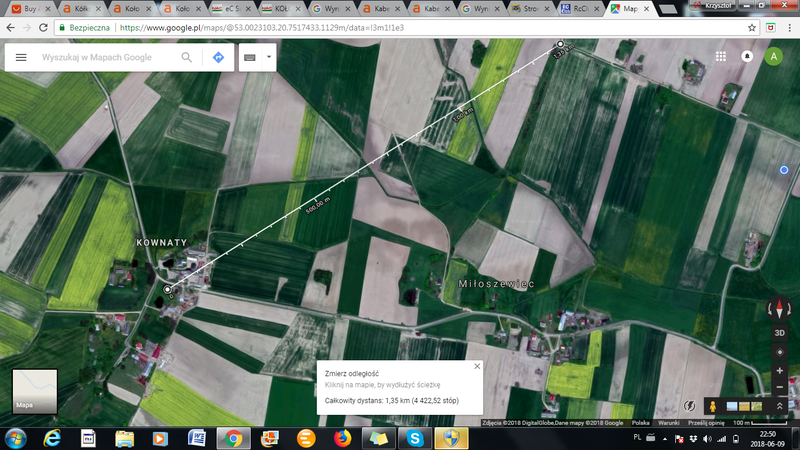Toggle Lite mode lightning icon
The width and height of the screenshot is (800, 450).
pos(689,406)
